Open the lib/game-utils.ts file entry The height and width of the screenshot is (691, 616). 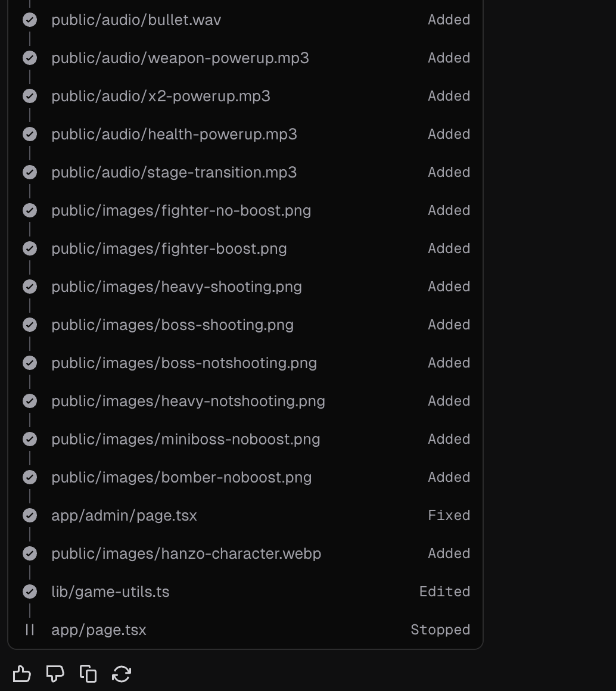tap(110, 592)
